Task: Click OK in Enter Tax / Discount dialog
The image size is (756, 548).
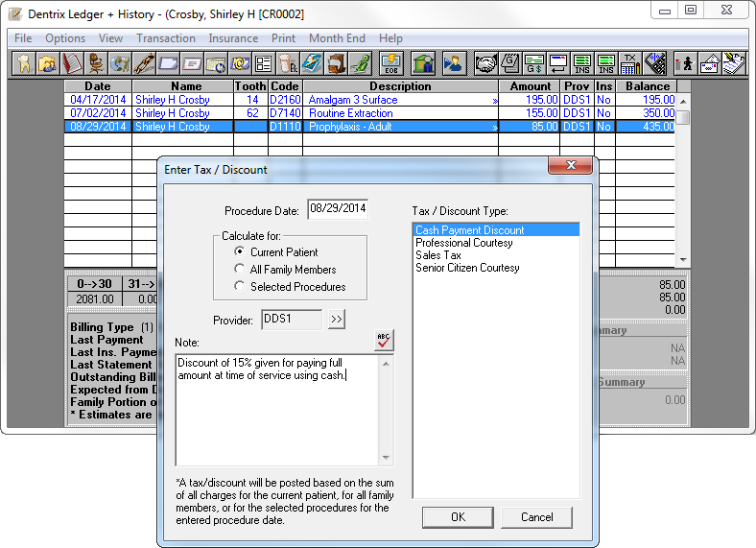Action: click(x=458, y=517)
